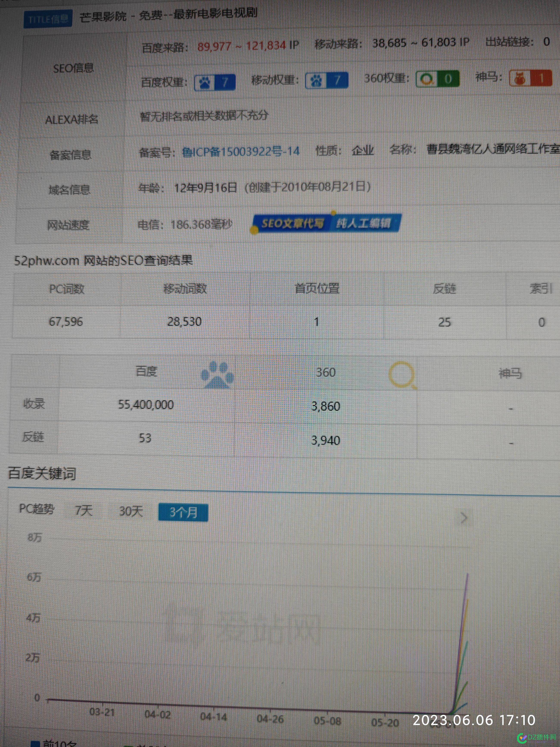Click the mobile weight paw badge
Viewport: 560px width, 747px height.
327,80
